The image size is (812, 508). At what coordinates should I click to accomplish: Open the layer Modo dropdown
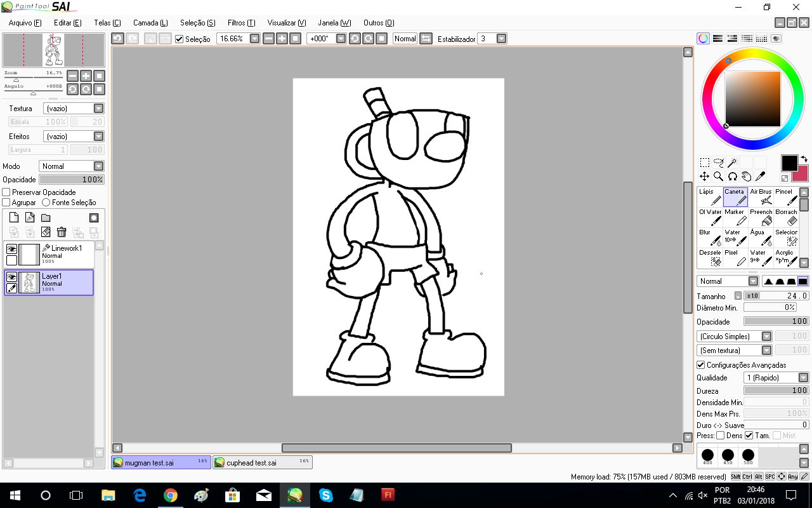tap(98, 166)
